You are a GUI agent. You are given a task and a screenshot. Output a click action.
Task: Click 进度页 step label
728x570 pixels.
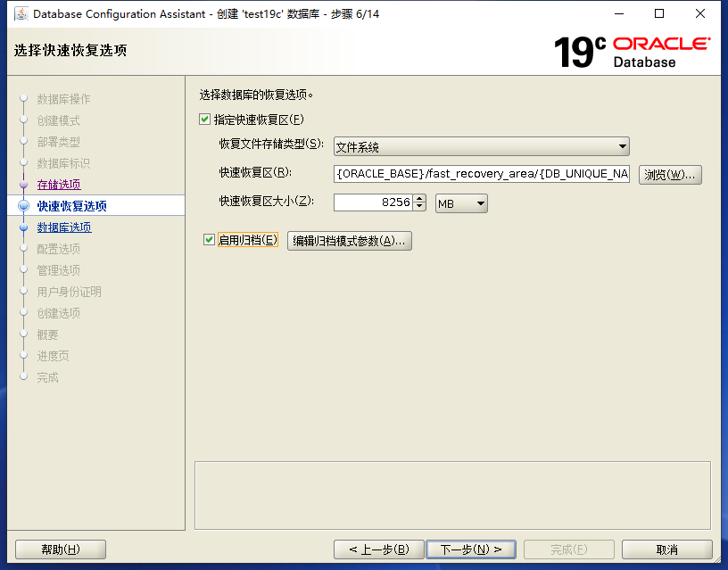[53, 356]
